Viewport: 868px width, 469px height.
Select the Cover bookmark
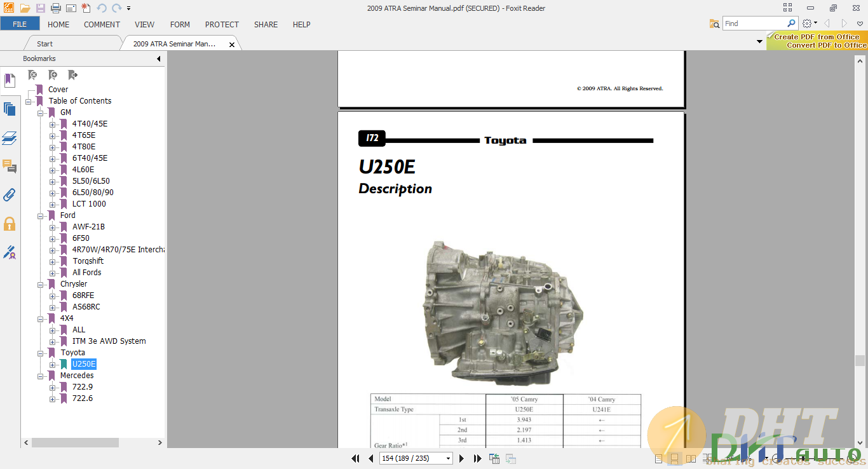58,90
